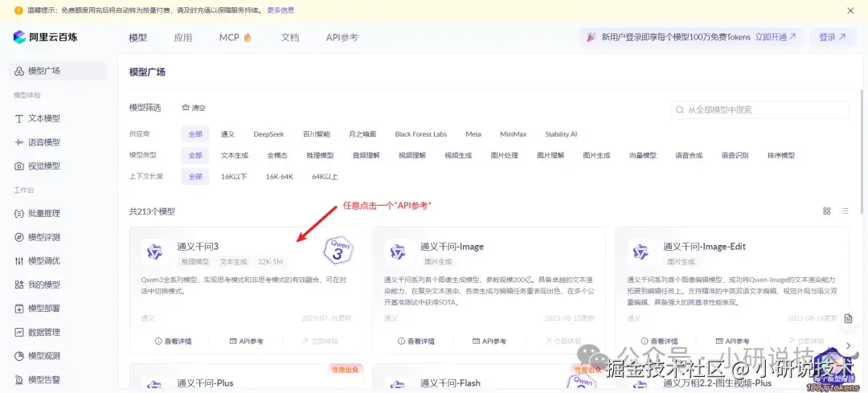Image resolution: width=868 pixels, height=393 pixels.
Task: Click 清空 to clear model filters
Action: point(194,108)
